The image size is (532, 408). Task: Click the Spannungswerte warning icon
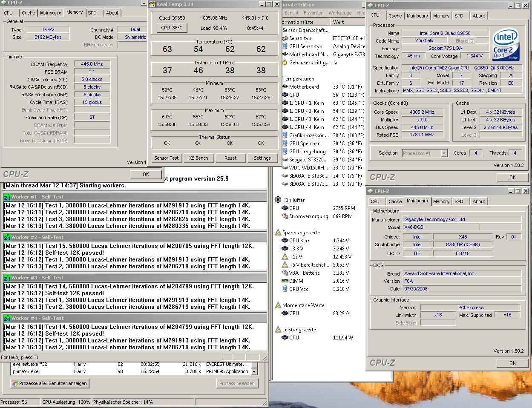tap(278, 233)
